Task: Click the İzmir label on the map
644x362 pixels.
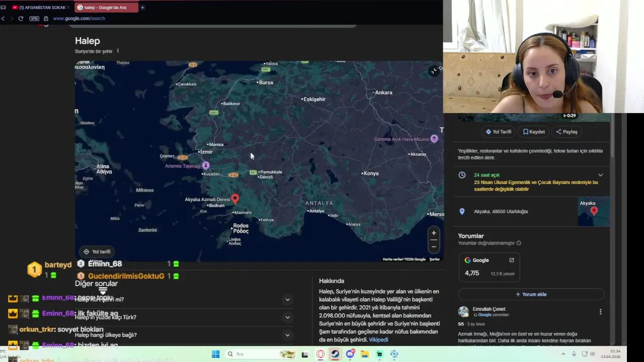Action: pyautogui.click(x=206, y=152)
